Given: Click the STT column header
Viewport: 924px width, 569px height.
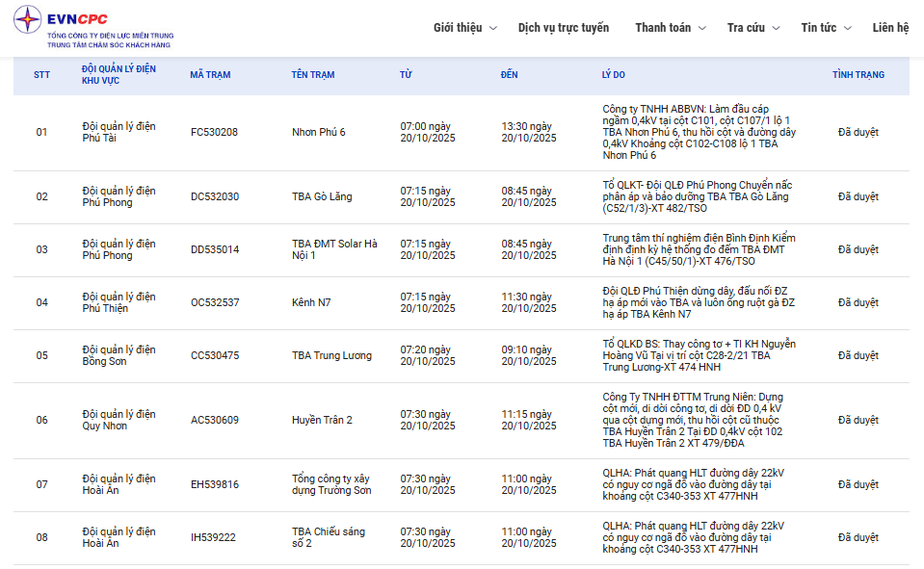Looking at the screenshot, I should [41, 75].
